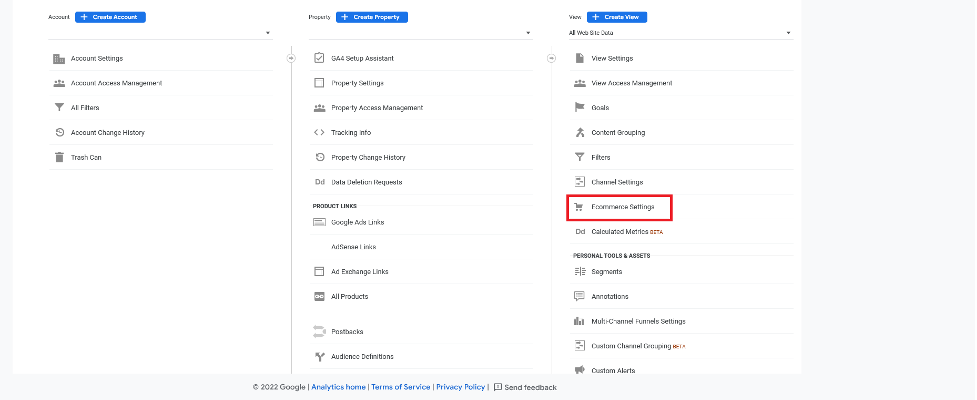Click the Ecommerce Settings cart icon
The height and width of the screenshot is (400, 977).
click(x=579, y=207)
